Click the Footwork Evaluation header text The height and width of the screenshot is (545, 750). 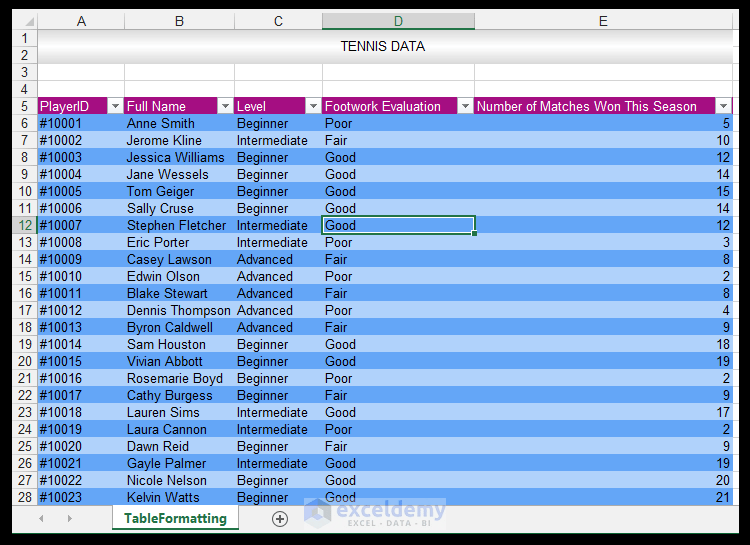point(383,106)
